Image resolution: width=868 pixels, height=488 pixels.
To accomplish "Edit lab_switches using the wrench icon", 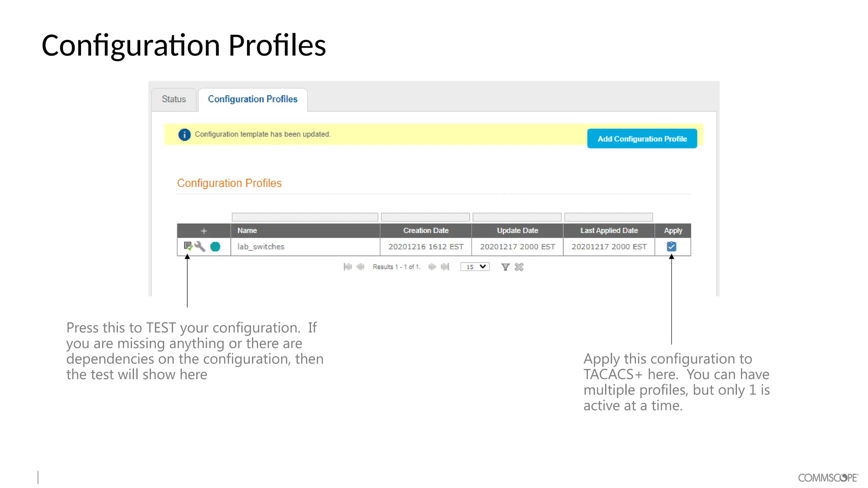I will (x=200, y=247).
